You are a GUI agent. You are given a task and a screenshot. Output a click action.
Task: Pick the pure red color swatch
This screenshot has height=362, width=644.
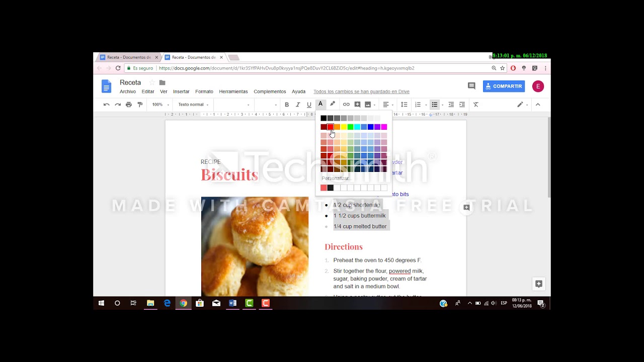pos(330,127)
